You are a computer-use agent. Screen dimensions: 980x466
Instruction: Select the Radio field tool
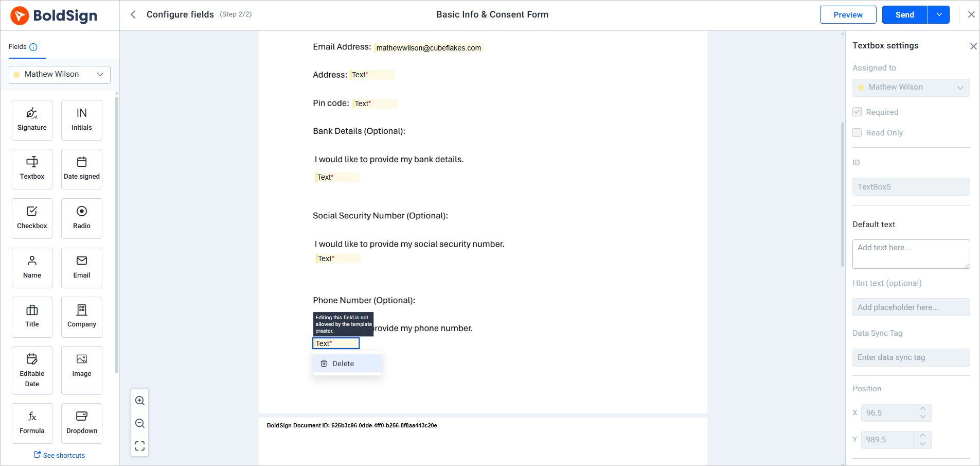82,218
